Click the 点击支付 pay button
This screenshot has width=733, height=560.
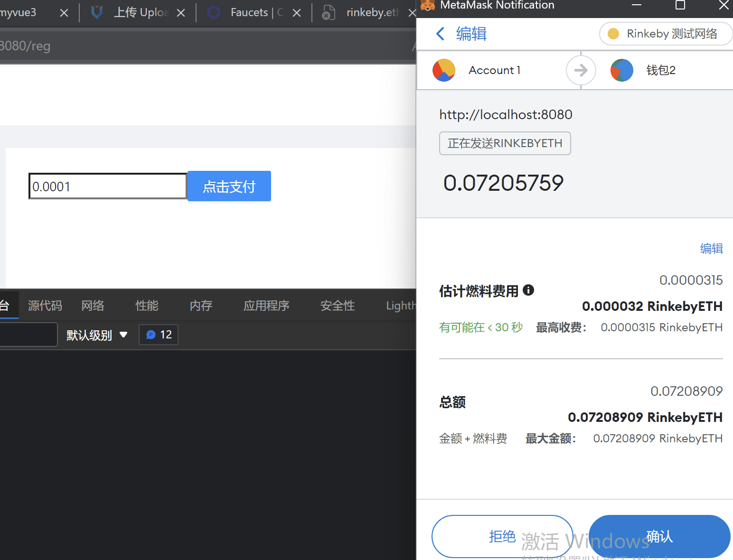pos(229,186)
